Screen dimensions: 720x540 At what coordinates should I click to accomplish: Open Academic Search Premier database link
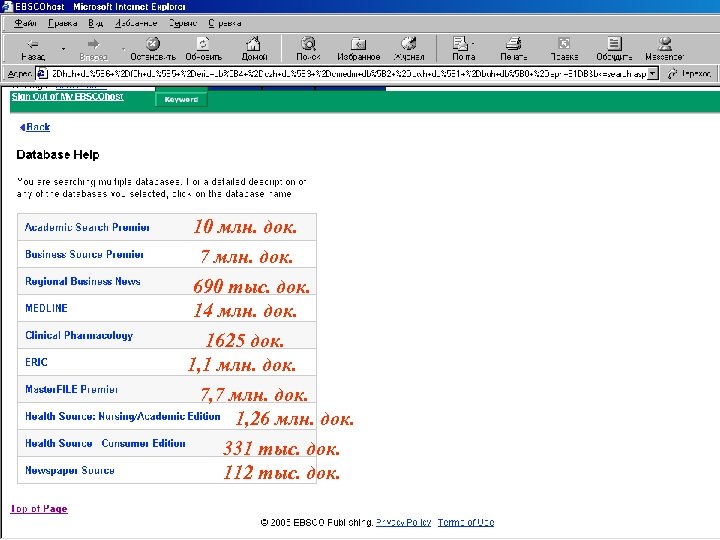(87, 227)
